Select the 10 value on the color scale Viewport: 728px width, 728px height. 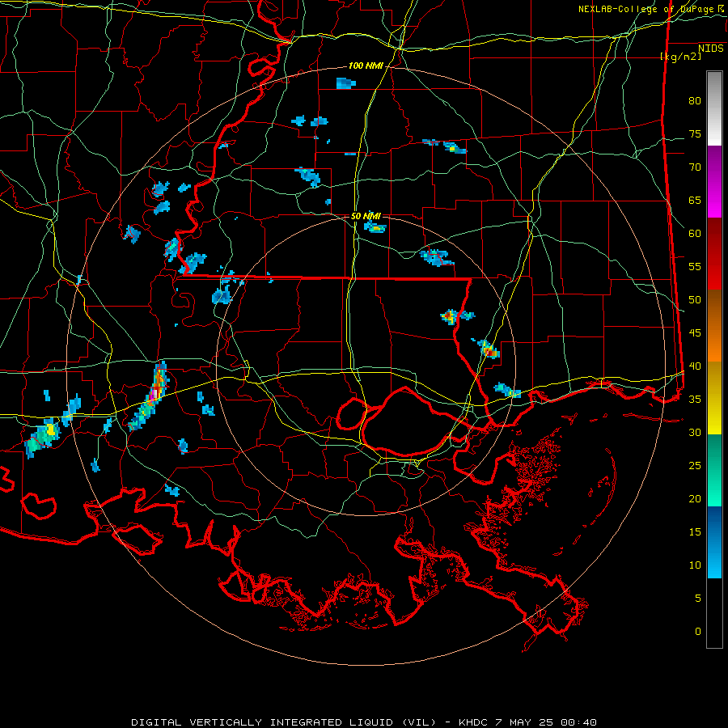pyautogui.click(x=695, y=565)
